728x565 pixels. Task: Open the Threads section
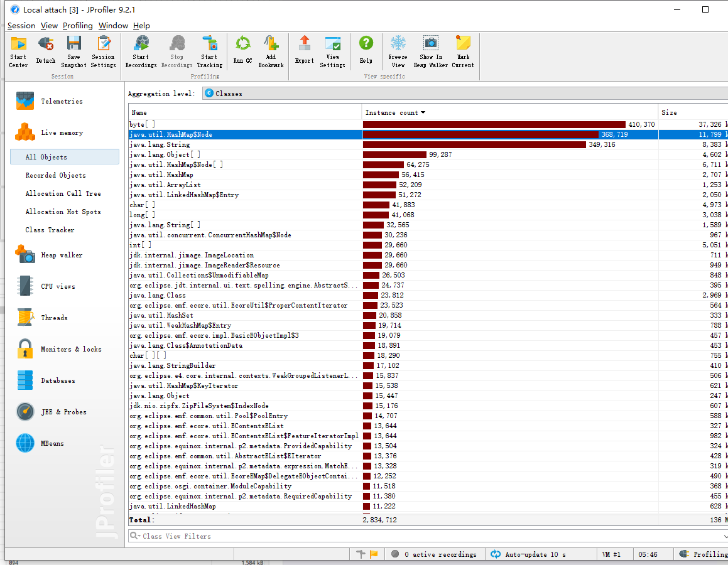pos(42,318)
